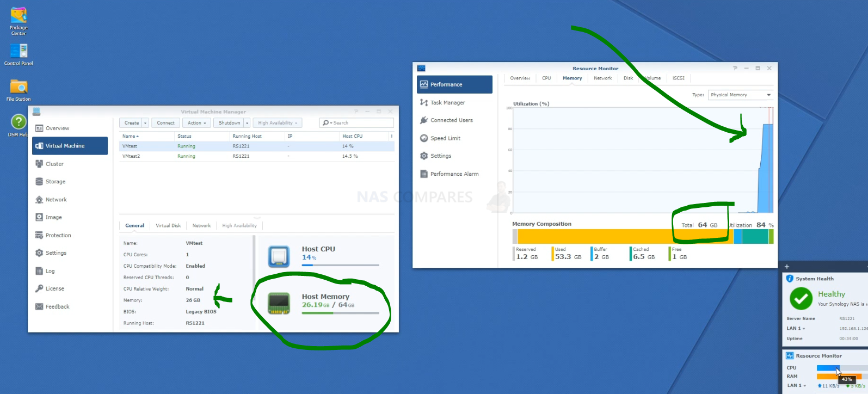This screenshot has width=868, height=394.
Task: Expand Create button dropdown arrow
Action: pyautogui.click(x=145, y=123)
